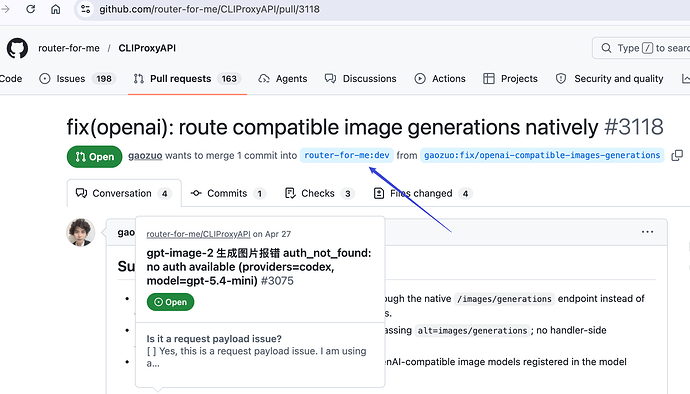Open router-for-me/CLIProxyAPI link in hovercard
Image resolution: width=690 pixels, height=394 pixels.
click(198, 234)
